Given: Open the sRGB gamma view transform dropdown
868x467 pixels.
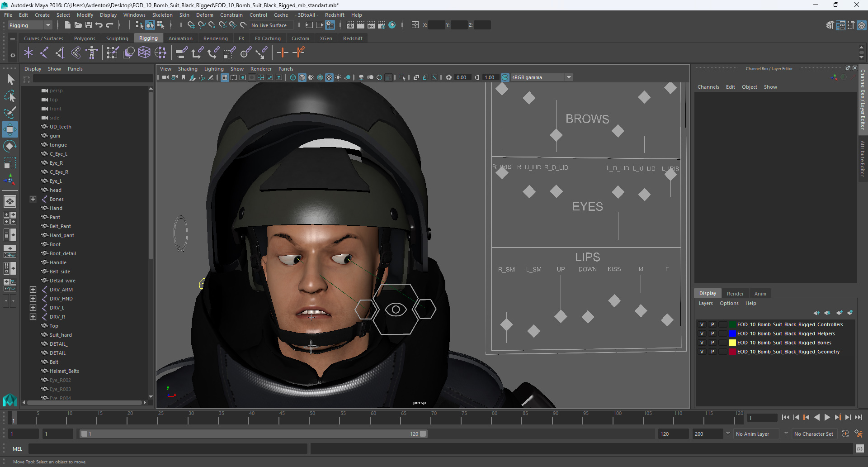Looking at the screenshot, I should pos(542,77).
